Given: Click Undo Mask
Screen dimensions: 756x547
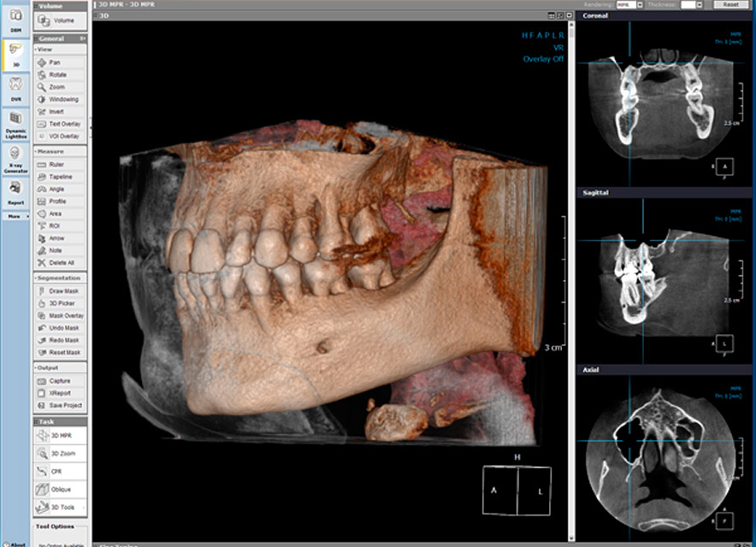Looking at the screenshot, I should 60,327.
